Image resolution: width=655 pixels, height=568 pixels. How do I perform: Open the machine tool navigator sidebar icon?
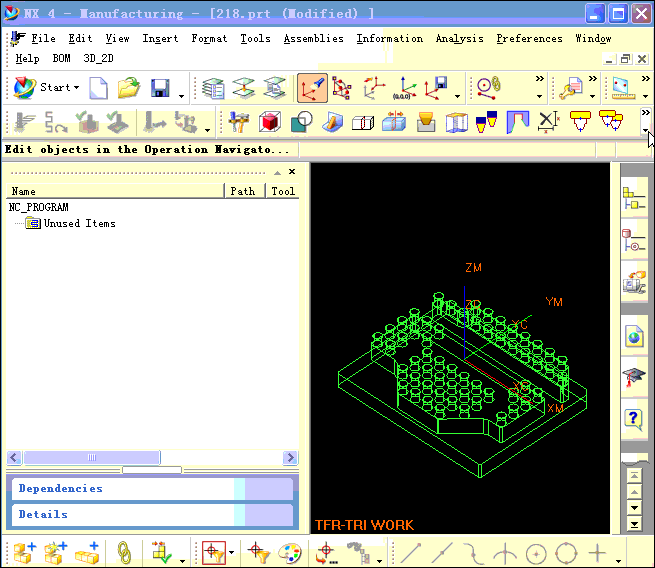pyautogui.click(x=634, y=282)
